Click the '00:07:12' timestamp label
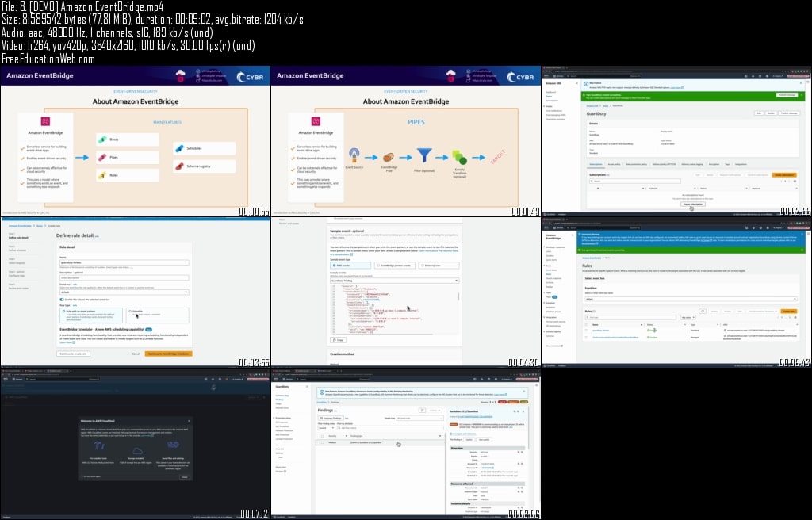812x520 pixels. (x=255, y=514)
